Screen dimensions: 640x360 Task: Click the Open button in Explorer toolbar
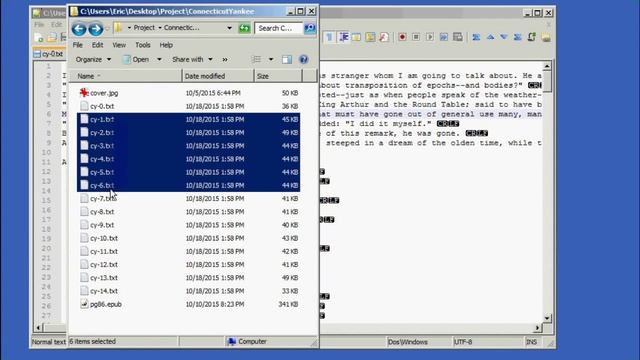pos(137,60)
